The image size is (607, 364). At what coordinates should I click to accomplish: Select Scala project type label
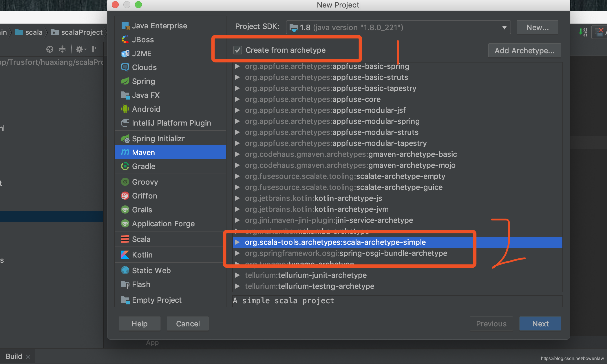tap(141, 239)
